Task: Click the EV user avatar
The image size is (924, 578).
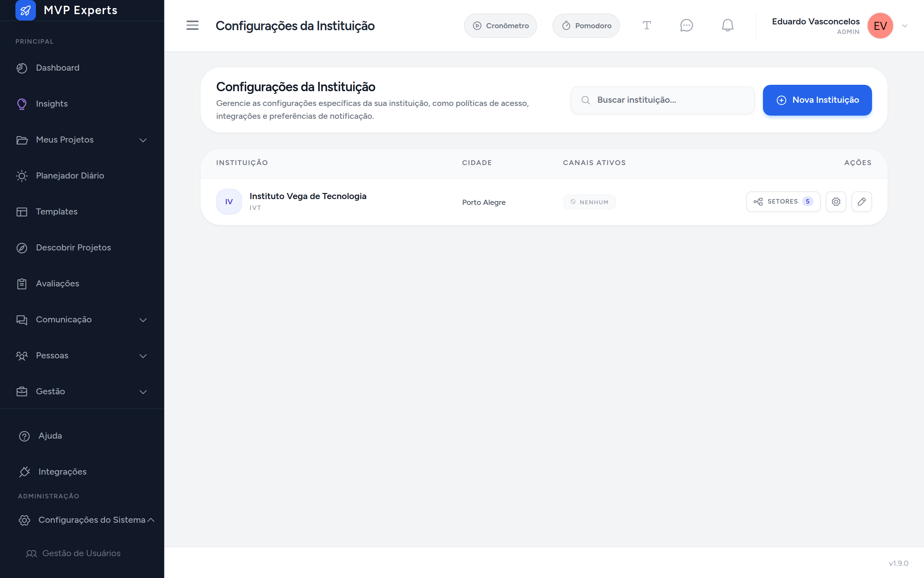Action: (x=880, y=26)
